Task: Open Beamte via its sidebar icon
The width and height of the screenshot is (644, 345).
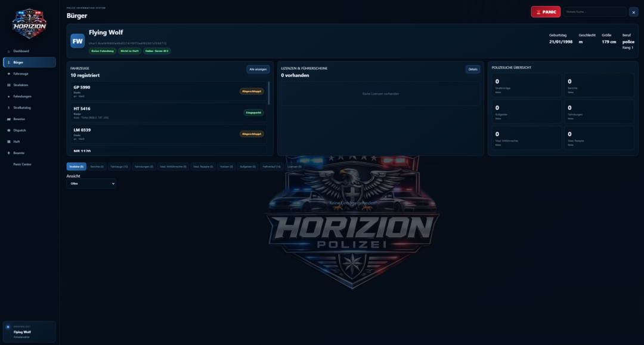Action: tap(8, 153)
